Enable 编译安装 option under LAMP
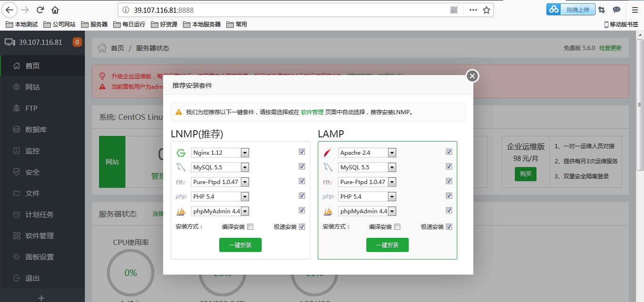The image size is (644, 302). coord(397,227)
